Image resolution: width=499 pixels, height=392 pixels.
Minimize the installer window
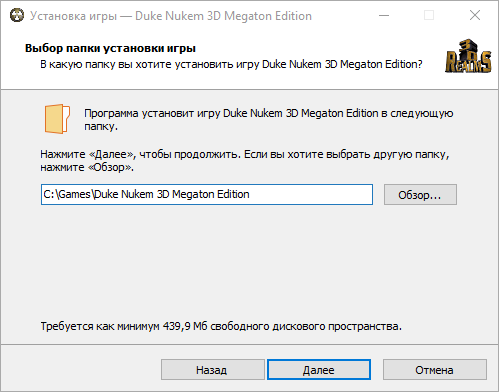(384, 15)
